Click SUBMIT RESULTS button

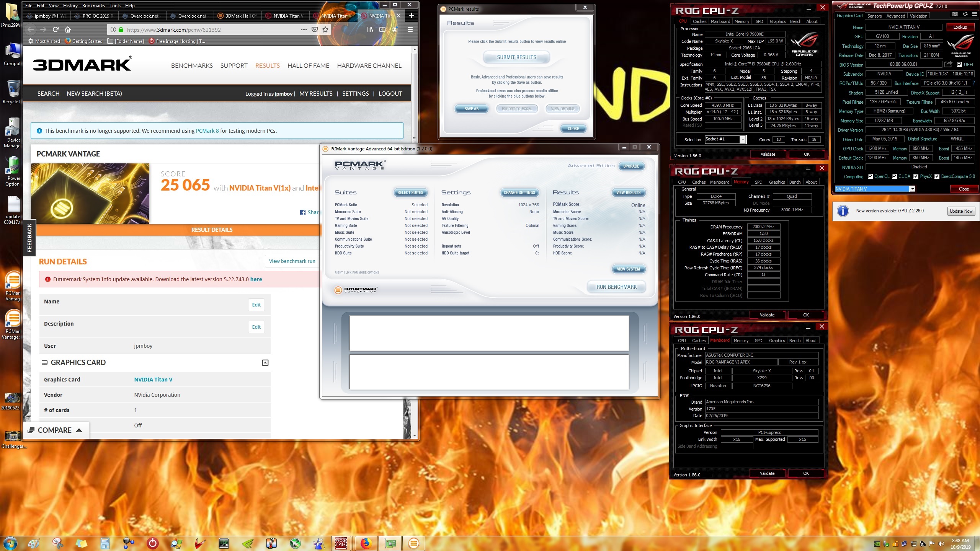pos(516,57)
